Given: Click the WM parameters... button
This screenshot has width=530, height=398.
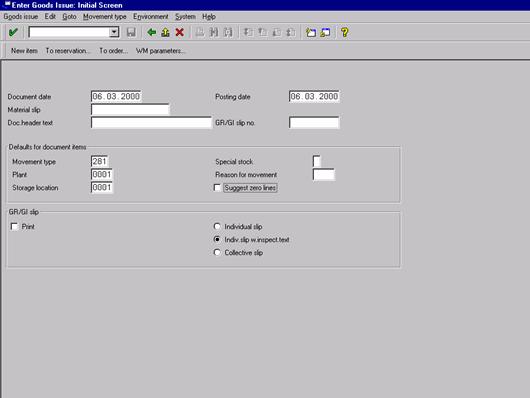Looking at the screenshot, I should pyautogui.click(x=160, y=51).
